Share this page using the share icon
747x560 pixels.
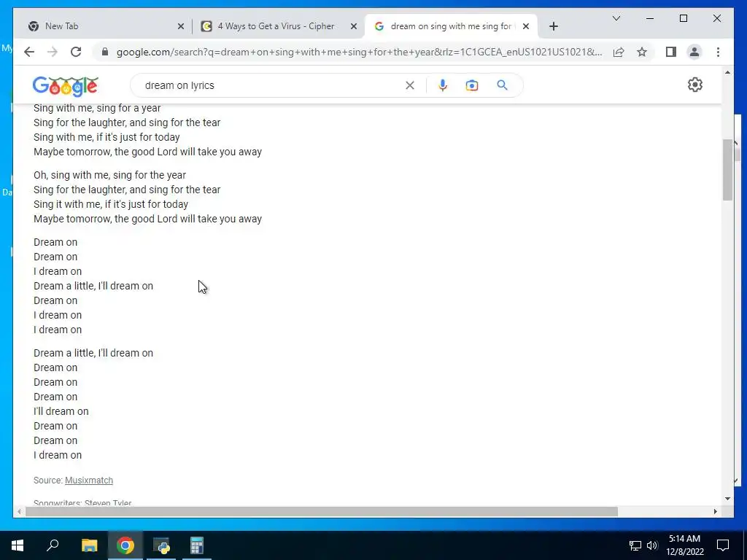pos(619,52)
